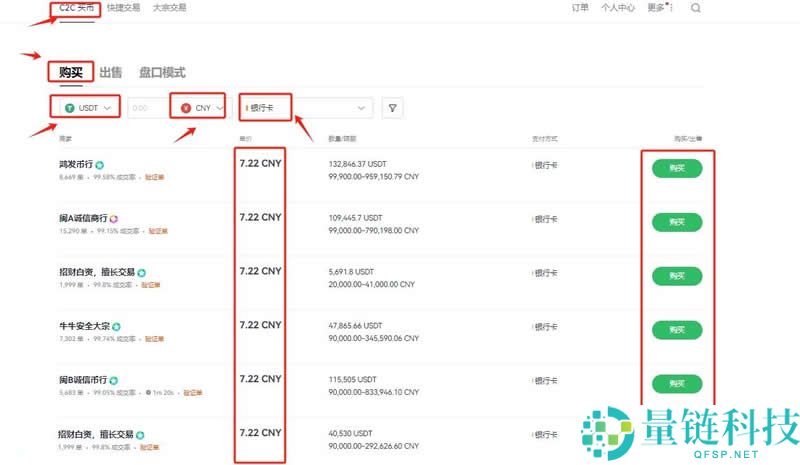800x465 pixels.
Task: Click 购买 button for 牛牛安全大宗
Action: (677, 330)
